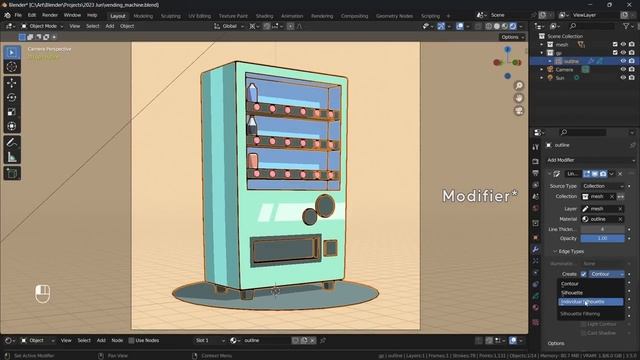Hide the Sun object in viewport

[623, 78]
